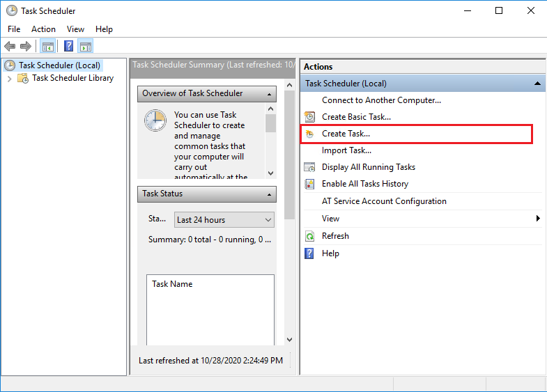The image size is (547, 392).
Task: Toggle the Show/Hide Action Pane icon
Action: point(86,46)
